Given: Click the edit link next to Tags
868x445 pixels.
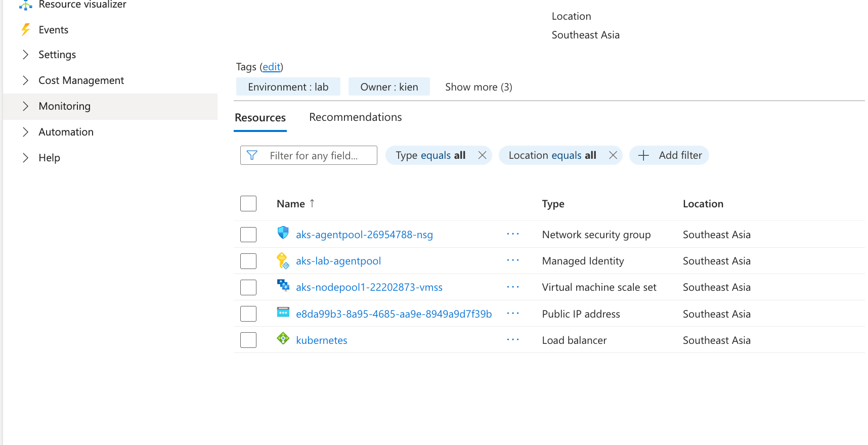Looking at the screenshot, I should pos(272,67).
